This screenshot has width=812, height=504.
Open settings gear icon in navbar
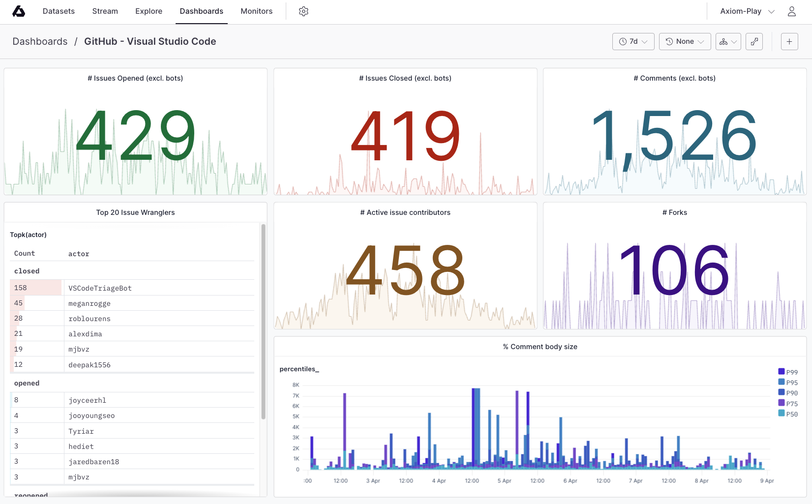(303, 11)
